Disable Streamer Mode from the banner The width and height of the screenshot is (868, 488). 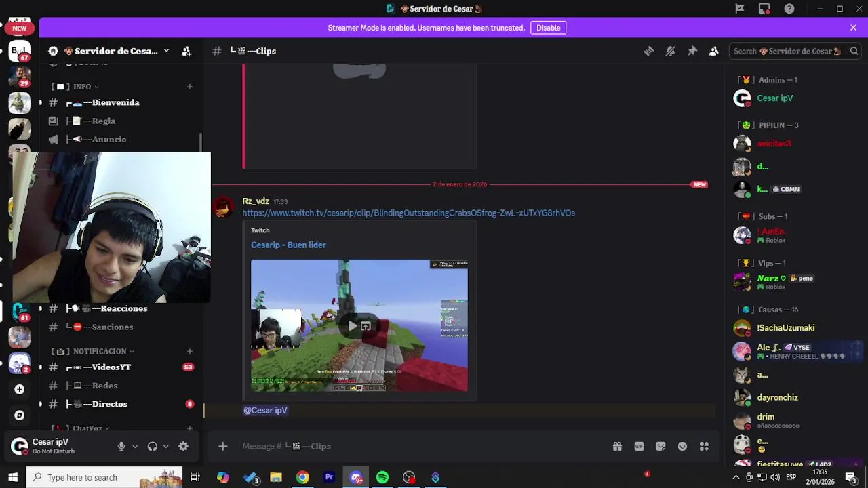(549, 28)
